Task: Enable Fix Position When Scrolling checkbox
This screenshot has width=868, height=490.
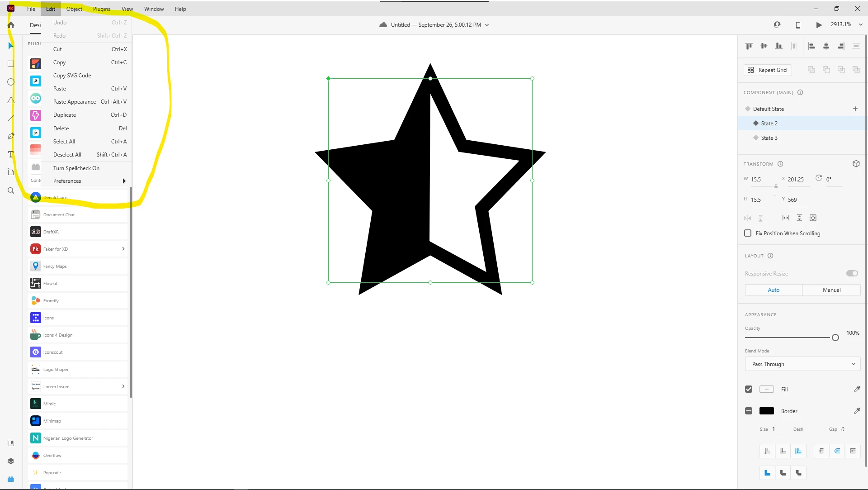Action: 748,233
